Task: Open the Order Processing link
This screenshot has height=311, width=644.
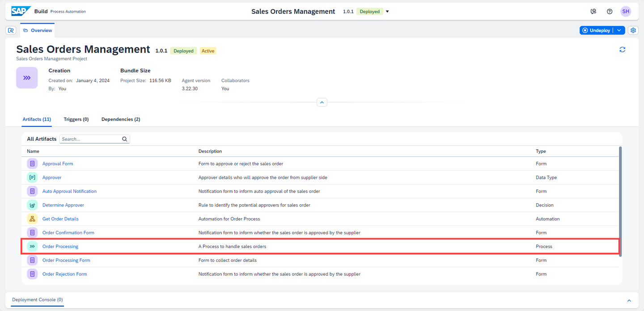Action: pos(60,247)
